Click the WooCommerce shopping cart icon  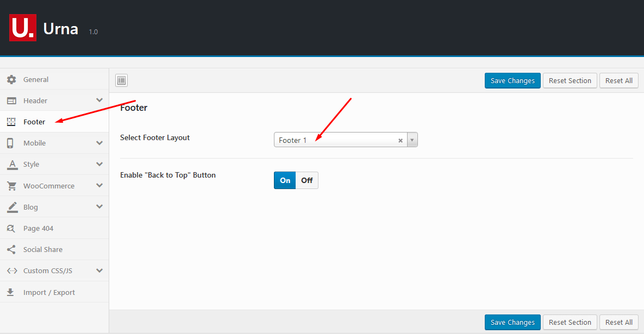point(12,186)
